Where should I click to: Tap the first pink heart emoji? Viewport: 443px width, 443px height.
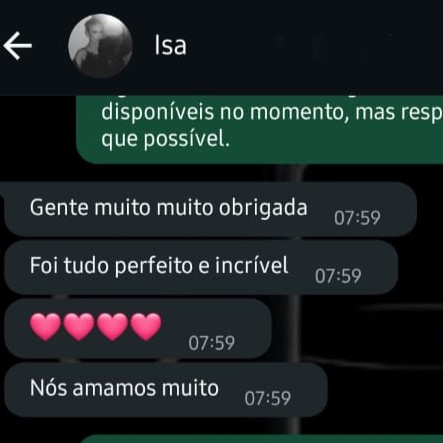point(46,327)
